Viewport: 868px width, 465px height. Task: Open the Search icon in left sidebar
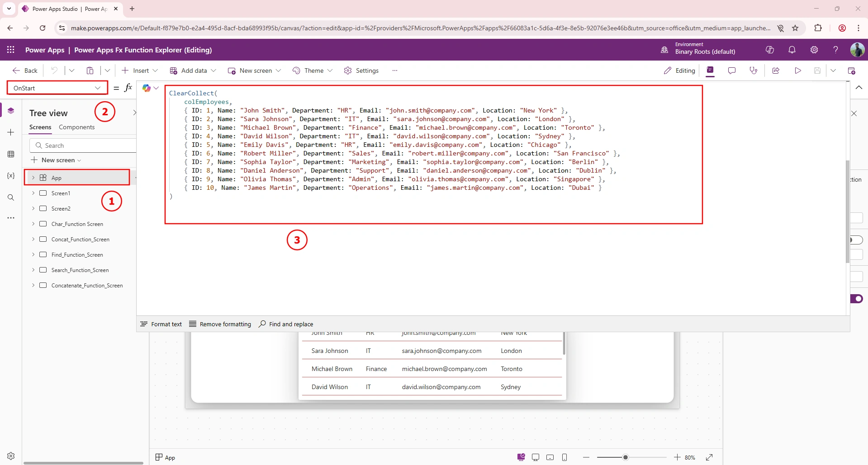coord(11,197)
